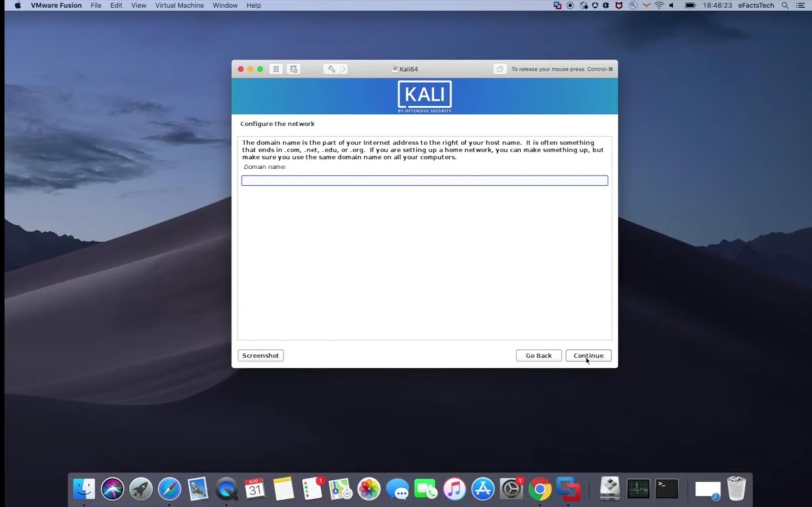Click the VMware Fusion menu bar status icon
This screenshot has height=507, width=812.
[x=557, y=5]
